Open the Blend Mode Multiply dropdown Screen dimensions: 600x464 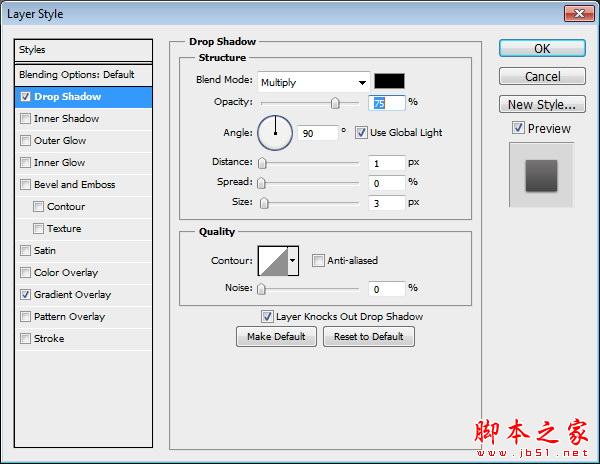[314, 82]
